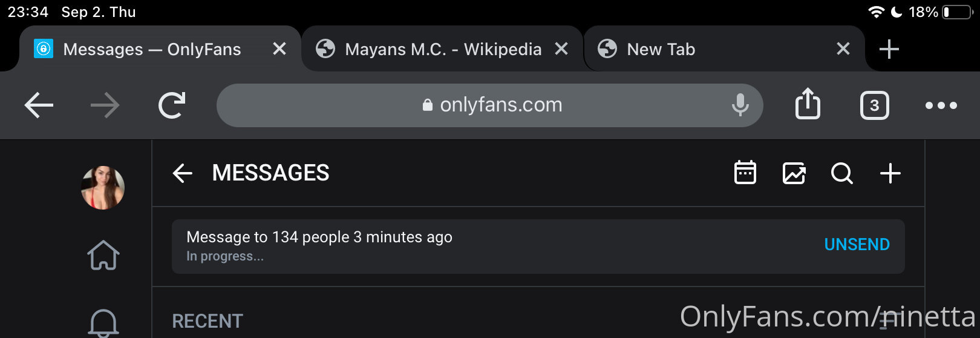Unsend the message to 134 people

(857, 245)
